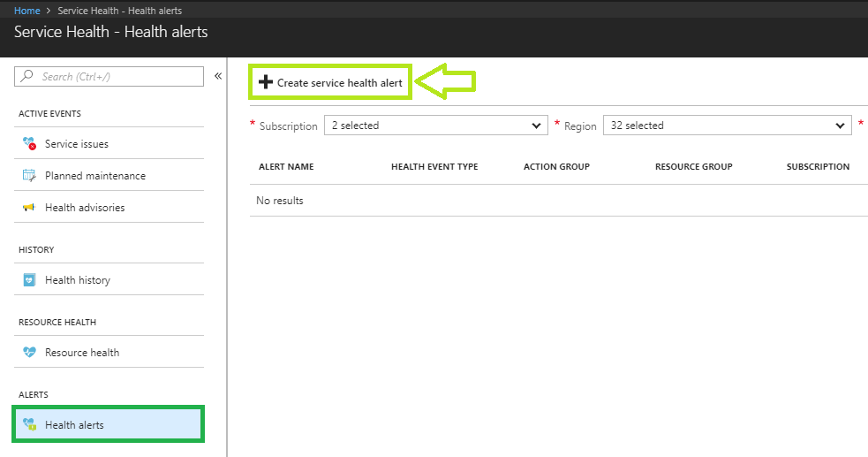This screenshot has width=868, height=457.
Task: Click the Health history icon
Action: [29, 279]
